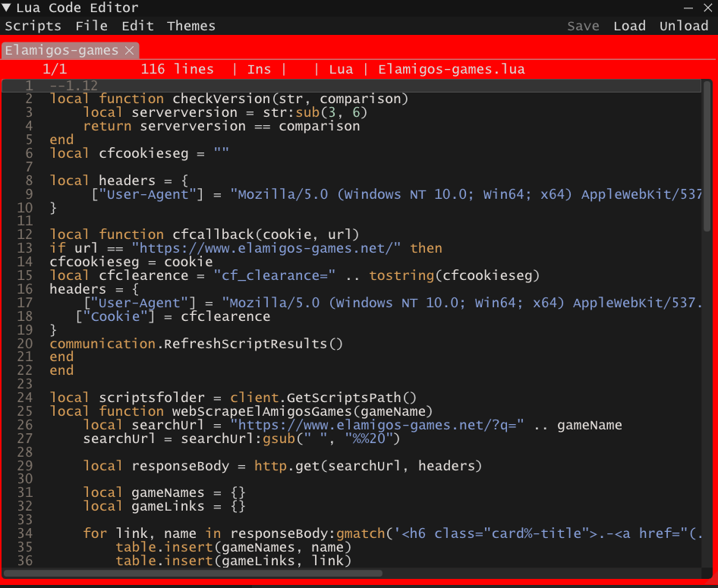The width and height of the screenshot is (718, 588).
Task: Click 'gameNames' on line 31
Action: pyautogui.click(x=168, y=493)
